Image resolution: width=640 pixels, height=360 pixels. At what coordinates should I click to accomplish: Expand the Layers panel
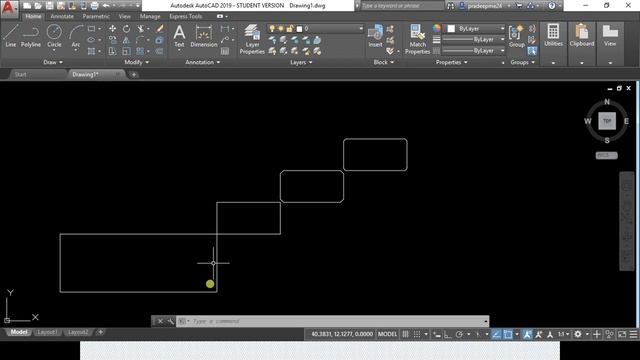pos(301,62)
